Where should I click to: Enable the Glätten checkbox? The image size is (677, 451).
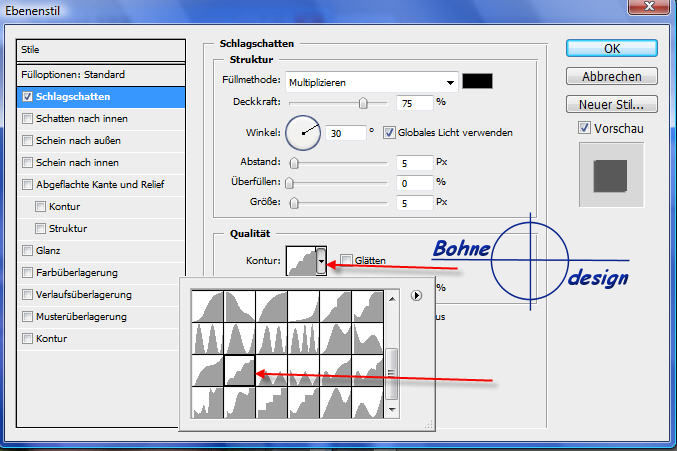[346, 260]
